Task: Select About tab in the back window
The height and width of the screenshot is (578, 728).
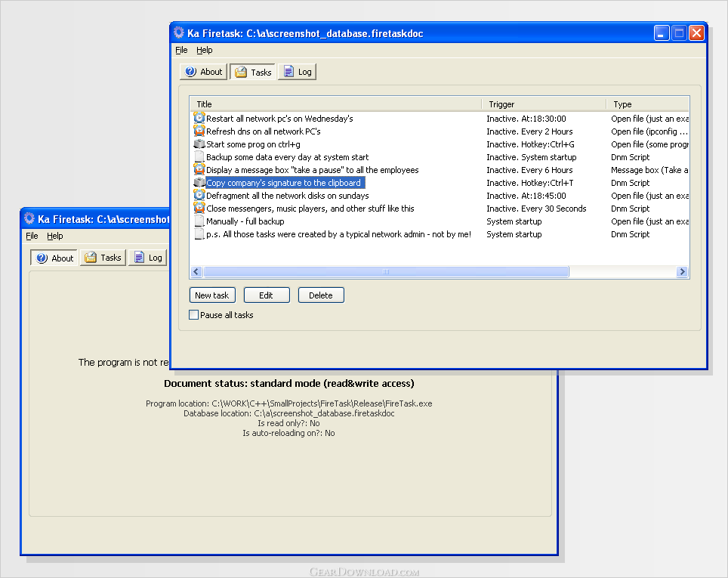Action: 54,258
